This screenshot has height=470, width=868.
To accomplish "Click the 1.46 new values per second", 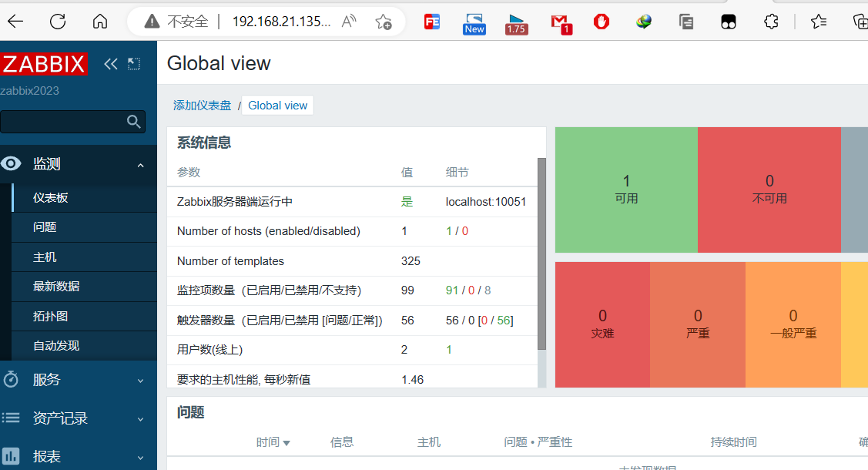I will 412,379.
